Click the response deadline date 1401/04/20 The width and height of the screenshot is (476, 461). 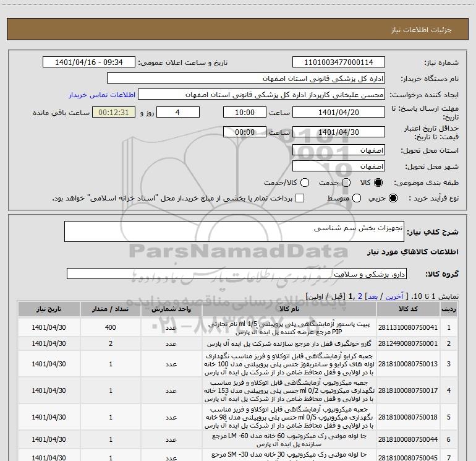339,112
